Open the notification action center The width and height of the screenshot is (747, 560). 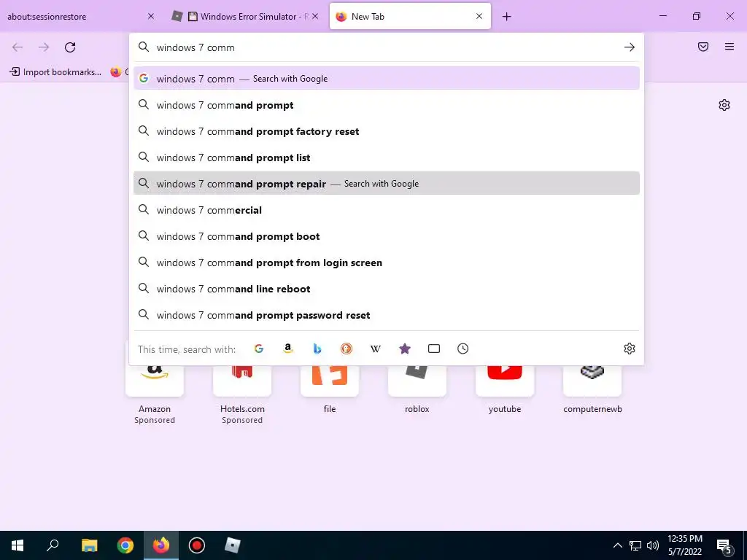point(724,545)
